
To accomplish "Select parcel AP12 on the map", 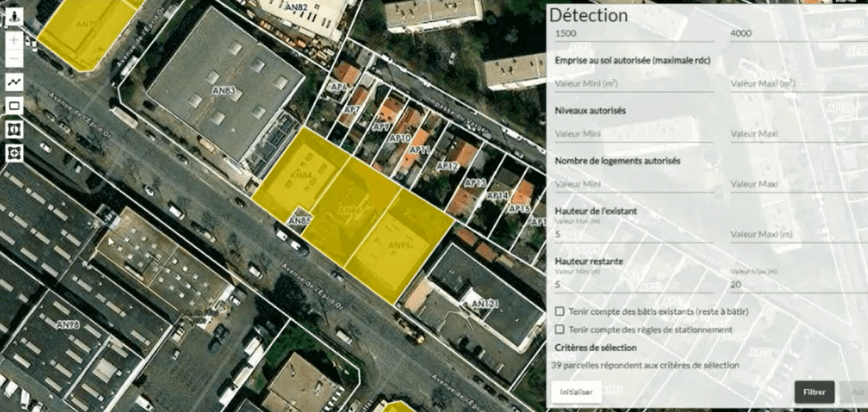I will 448,166.
